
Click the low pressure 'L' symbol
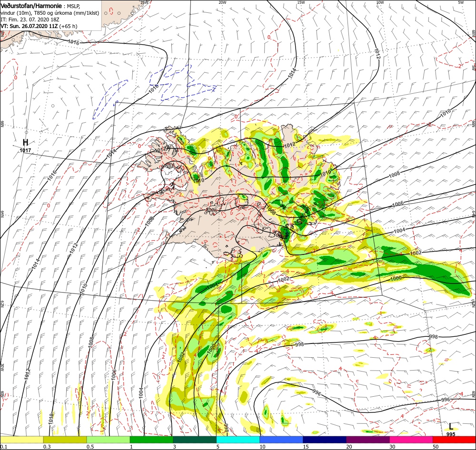[451, 426]
